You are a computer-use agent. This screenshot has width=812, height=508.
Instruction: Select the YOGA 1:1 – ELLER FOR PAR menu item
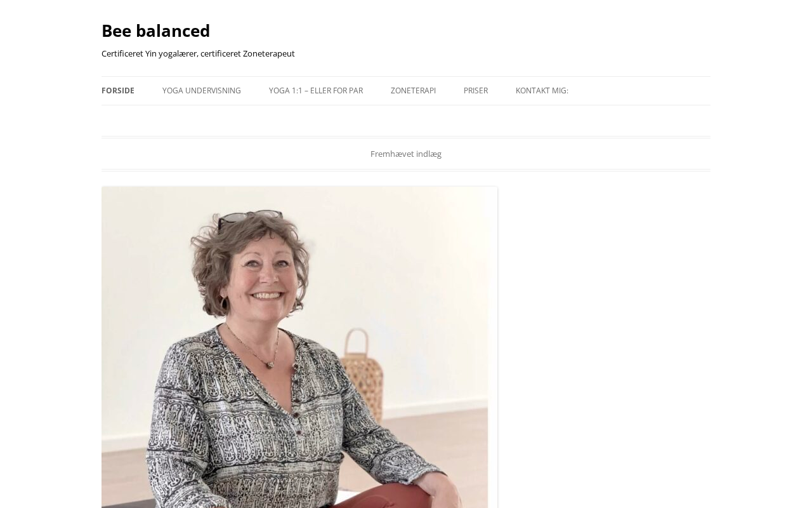tap(316, 91)
